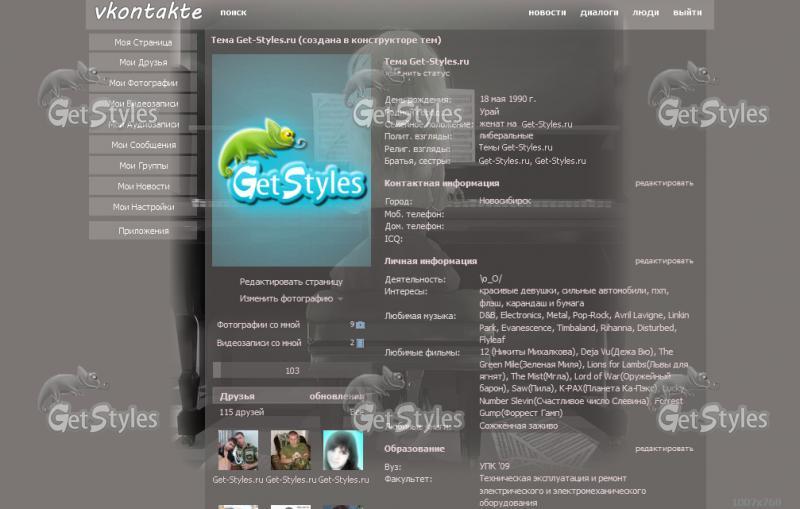Click либеральные political views link
800x509 pixels.
506,136
